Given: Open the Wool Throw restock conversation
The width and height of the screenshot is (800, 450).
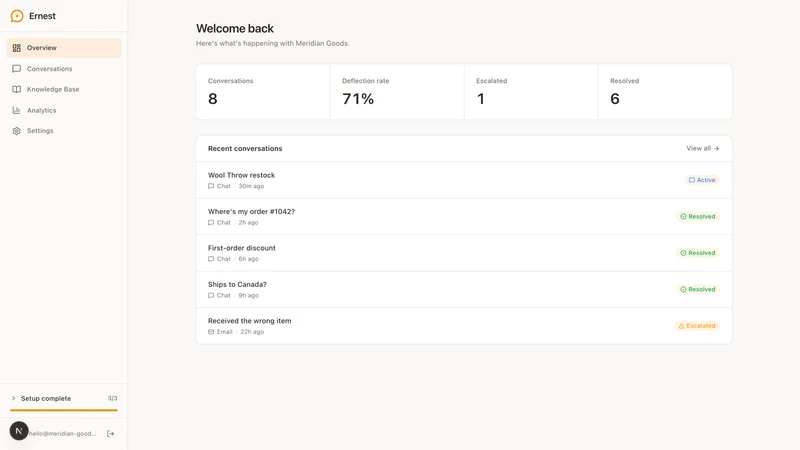Looking at the screenshot, I should [x=464, y=180].
